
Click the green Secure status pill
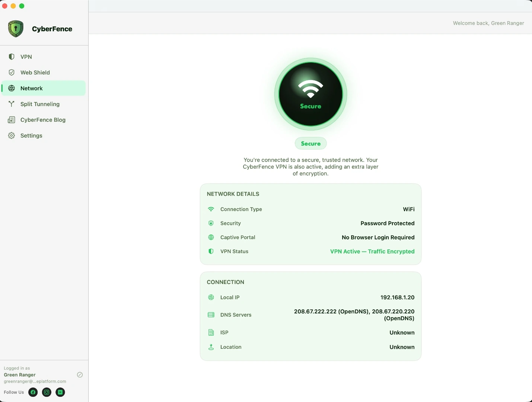(310, 144)
